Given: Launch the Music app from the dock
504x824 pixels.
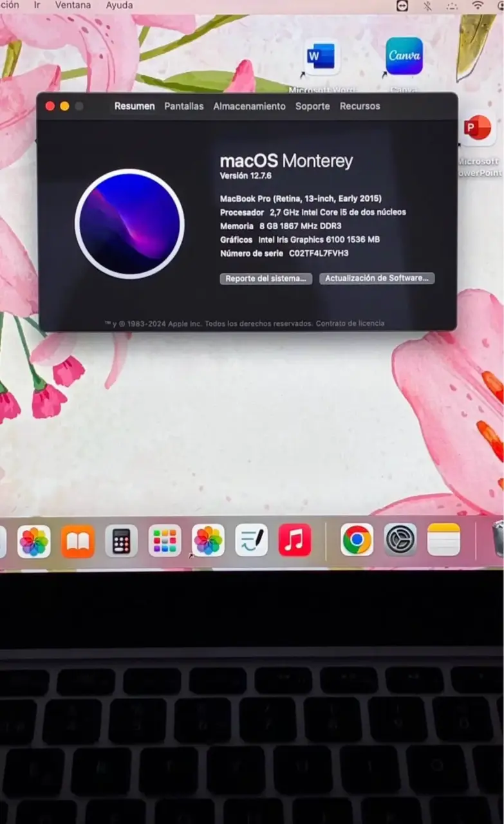Looking at the screenshot, I should tap(295, 540).
